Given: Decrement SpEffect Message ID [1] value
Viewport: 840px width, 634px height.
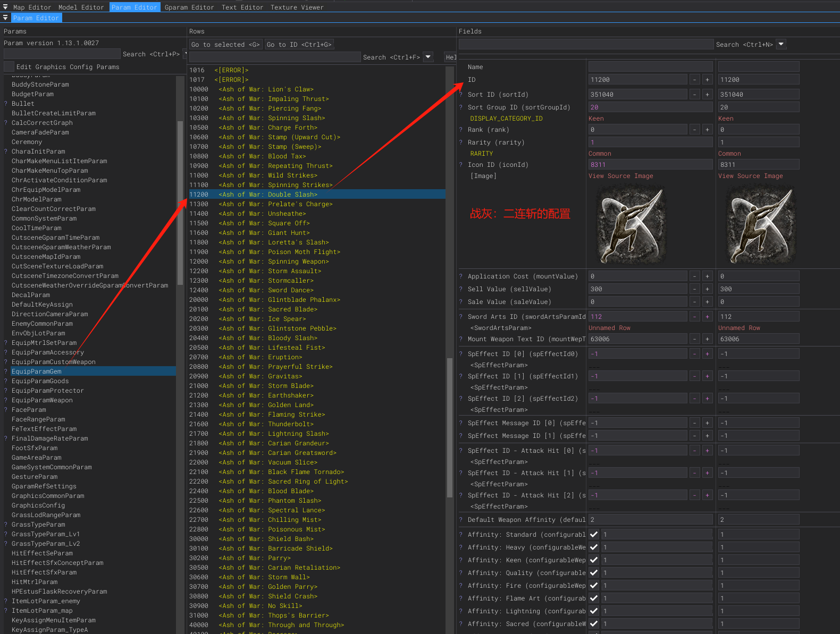Looking at the screenshot, I should [x=694, y=436].
